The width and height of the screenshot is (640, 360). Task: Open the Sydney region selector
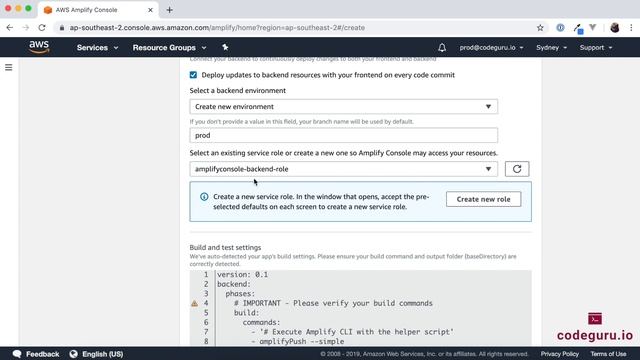[551, 48]
